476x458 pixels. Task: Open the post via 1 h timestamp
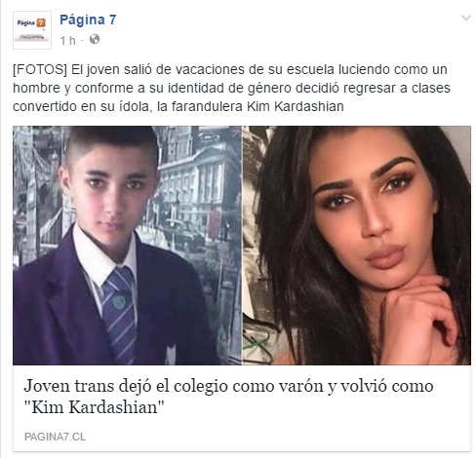67,41
